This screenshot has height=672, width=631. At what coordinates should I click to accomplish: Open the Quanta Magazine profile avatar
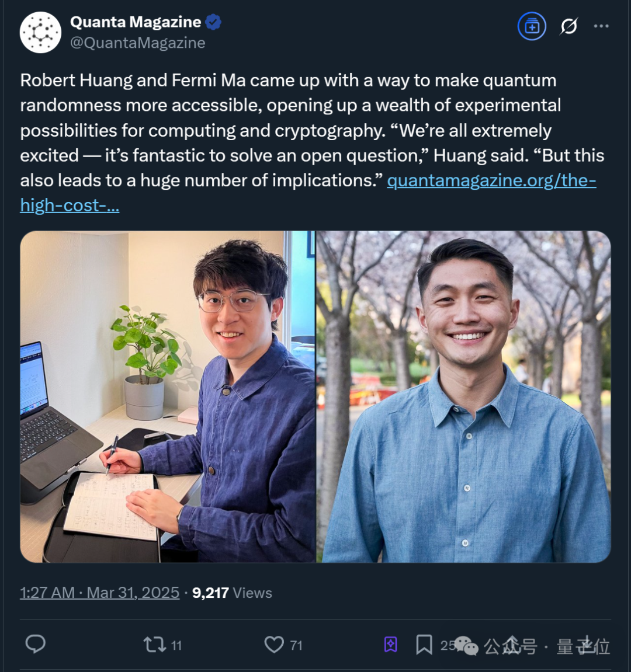tap(40, 32)
